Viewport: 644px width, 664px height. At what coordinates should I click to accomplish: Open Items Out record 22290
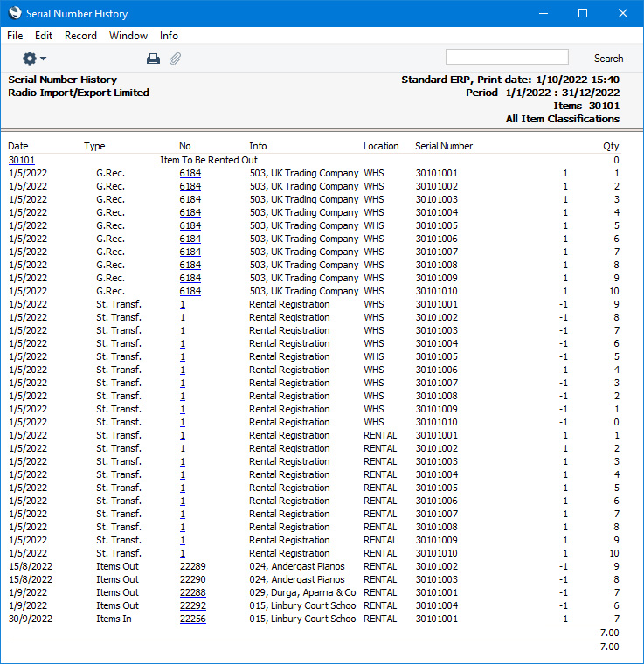click(192, 579)
